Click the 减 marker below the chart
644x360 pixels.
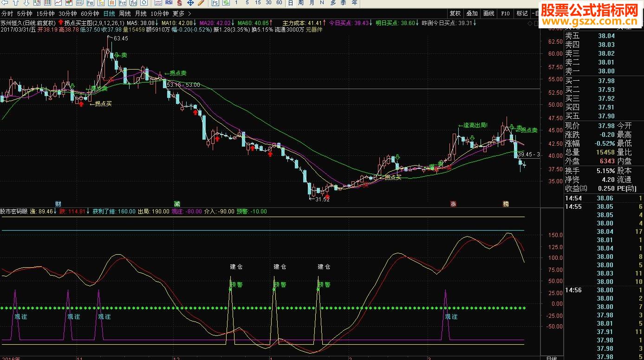tap(177, 204)
